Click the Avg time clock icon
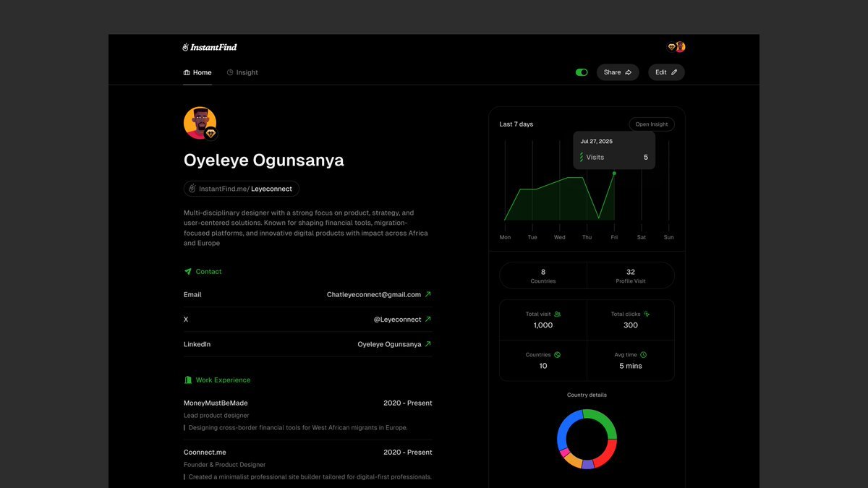Screen dimensions: 868x488 pos(644,355)
